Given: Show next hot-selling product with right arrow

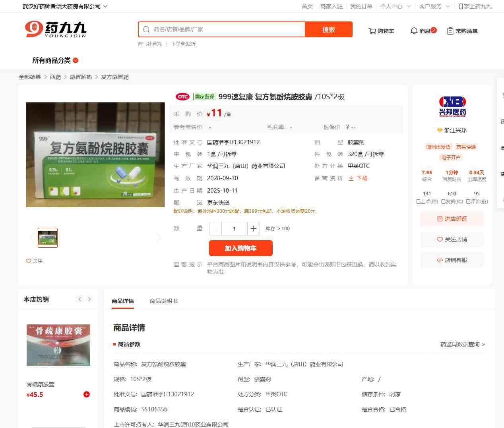Looking at the screenshot, I should [x=89, y=299].
